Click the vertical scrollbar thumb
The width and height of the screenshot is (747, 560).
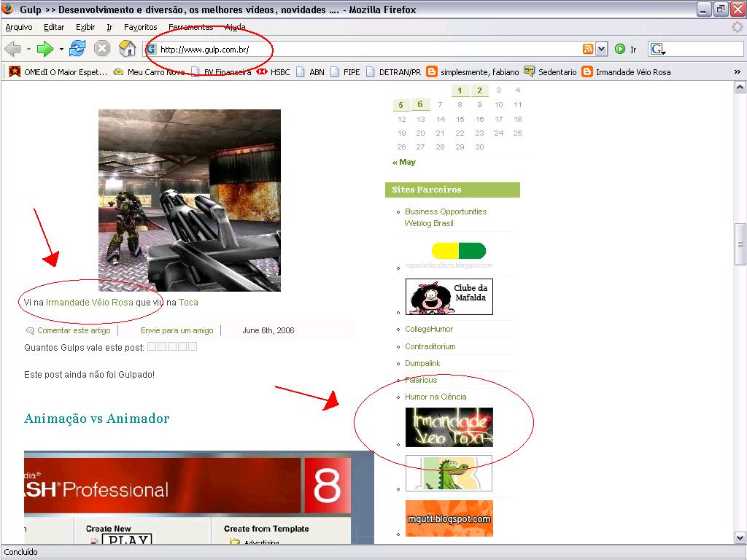click(740, 244)
